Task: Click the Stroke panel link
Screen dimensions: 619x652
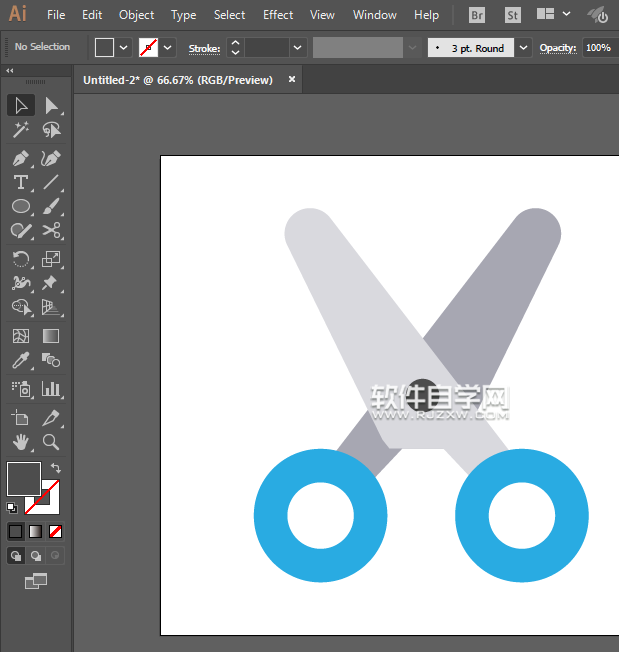Action: [204, 47]
